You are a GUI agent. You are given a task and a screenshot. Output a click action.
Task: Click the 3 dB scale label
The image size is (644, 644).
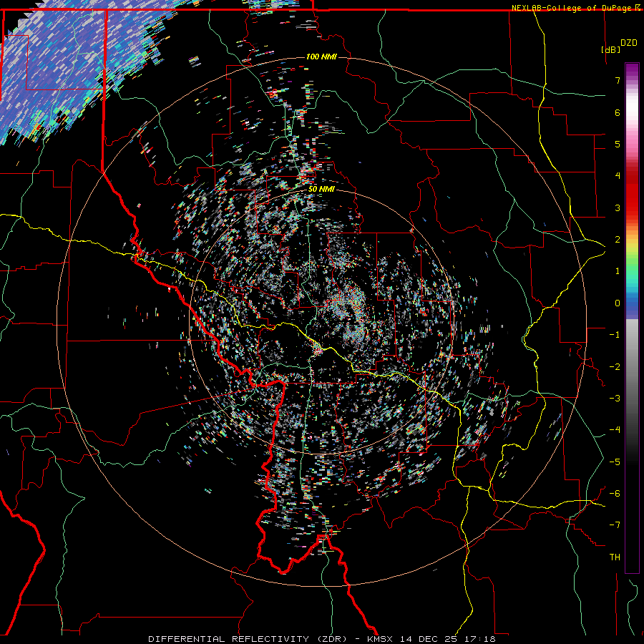pyautogui.click(x=618, y=208)
